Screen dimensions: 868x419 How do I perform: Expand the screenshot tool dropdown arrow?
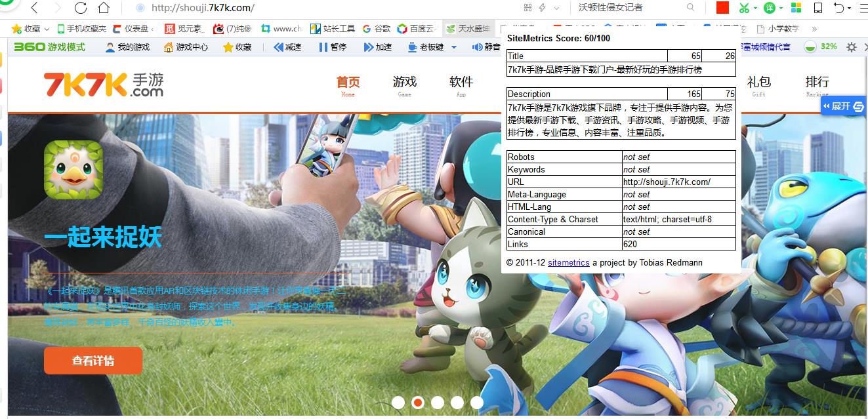[x=755, y=9]
